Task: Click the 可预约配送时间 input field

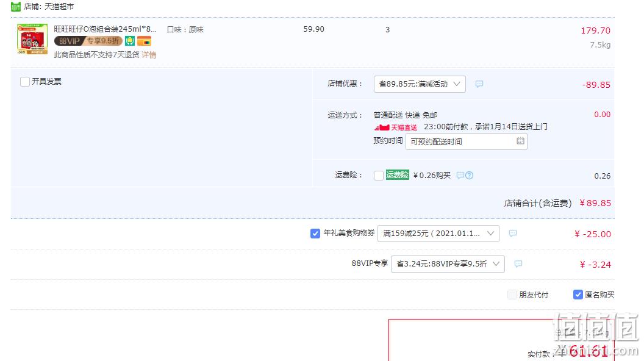Action: click(466, 141)
